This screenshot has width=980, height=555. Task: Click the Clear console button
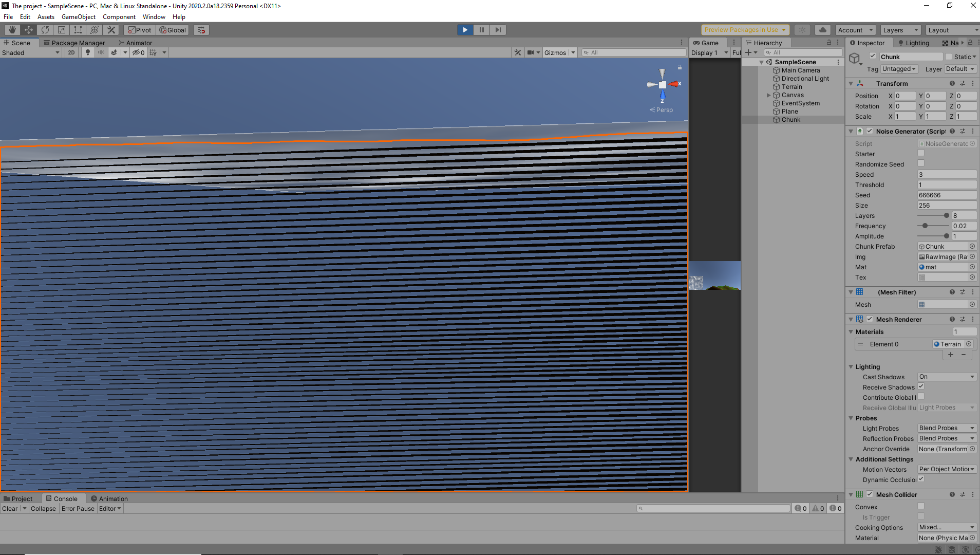[10, 508]
